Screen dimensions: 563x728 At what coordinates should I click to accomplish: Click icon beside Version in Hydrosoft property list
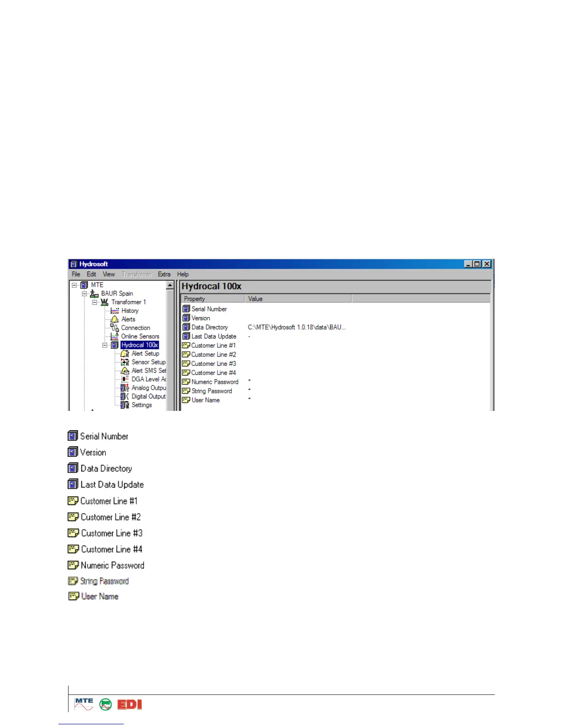[186, 318]
